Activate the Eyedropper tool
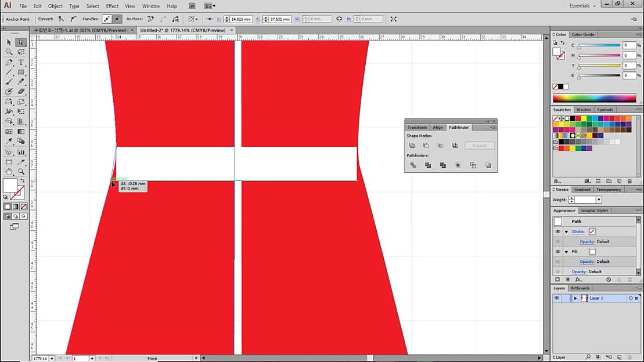644x362 pixels. [x=9, y=142]
